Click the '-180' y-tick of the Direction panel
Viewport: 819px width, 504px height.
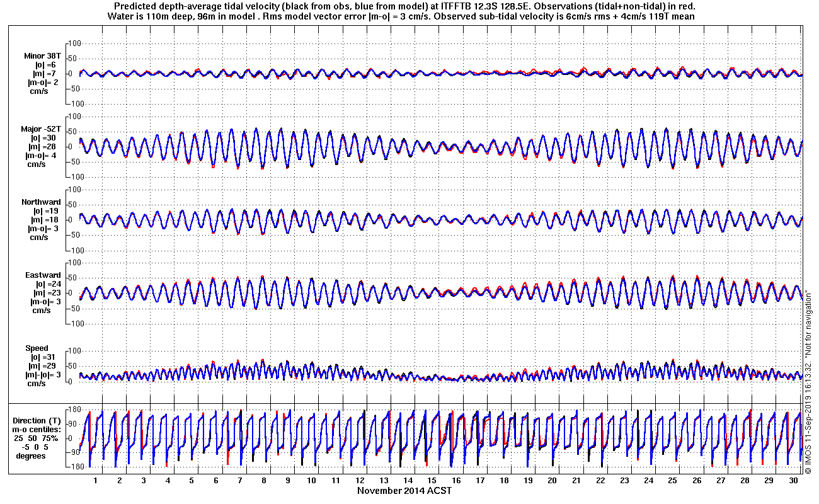coord(75,467)
